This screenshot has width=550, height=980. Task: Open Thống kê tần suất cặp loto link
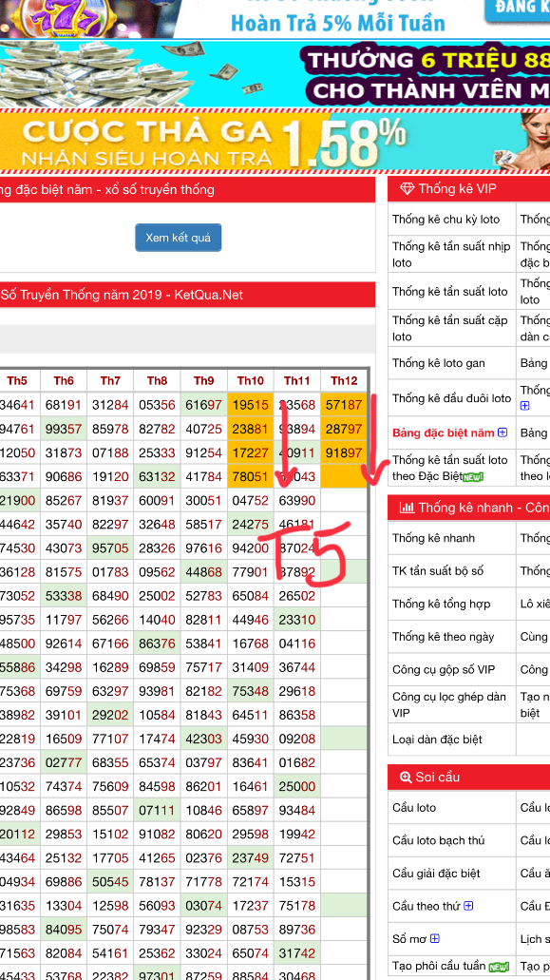(449, 328)
